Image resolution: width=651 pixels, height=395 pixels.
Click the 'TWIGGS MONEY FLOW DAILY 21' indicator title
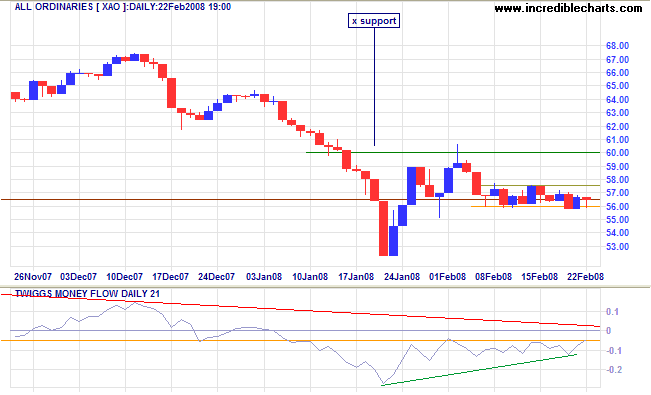pos(87,294)
